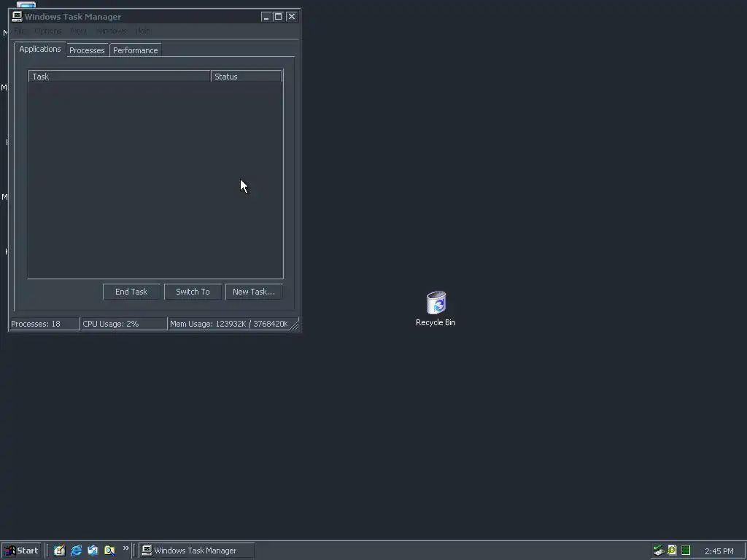Click the folder search quick launch icon
The height and width of the screenshot is (560, 747).
109,551
